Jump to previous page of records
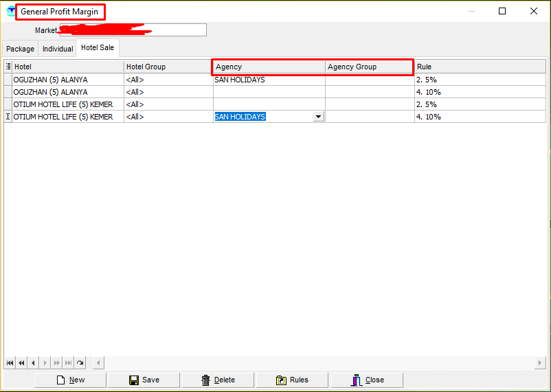 [21, 362]
